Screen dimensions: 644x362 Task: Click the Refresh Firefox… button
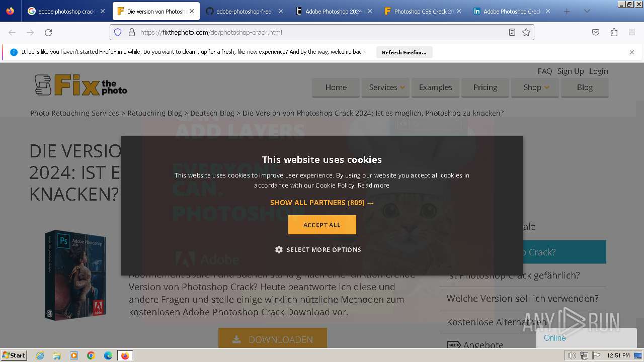tap(404, 52)
